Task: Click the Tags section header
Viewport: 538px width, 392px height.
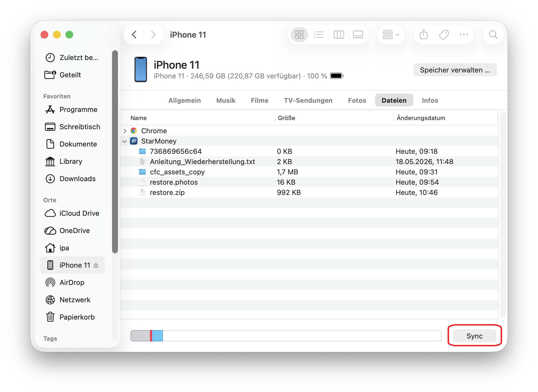Action: 50,338
